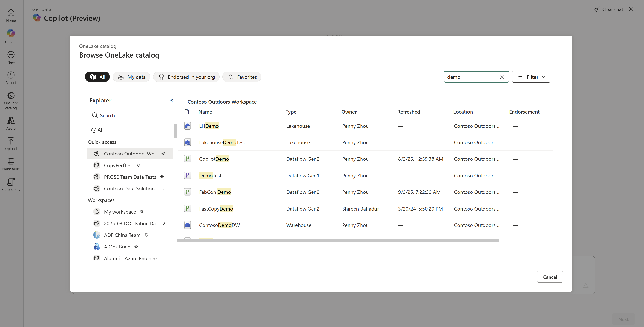Click the Blank table icon
644x327 pixels.
point(11,161)
